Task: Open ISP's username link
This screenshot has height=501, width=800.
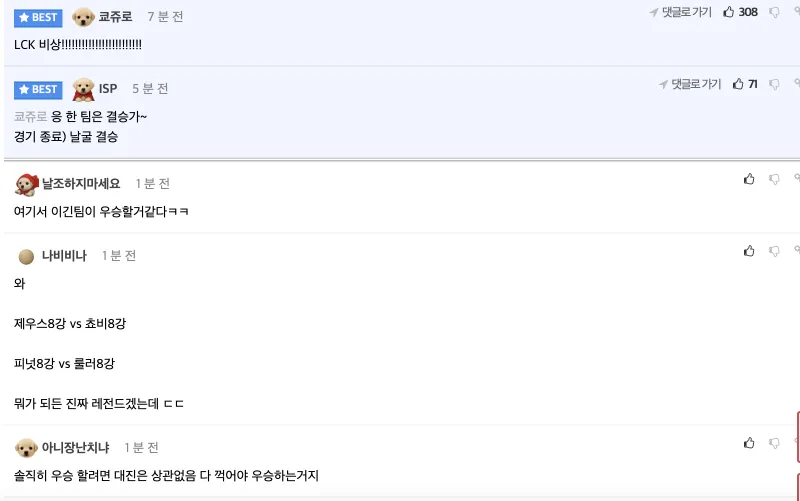Action: click(108, 89)
